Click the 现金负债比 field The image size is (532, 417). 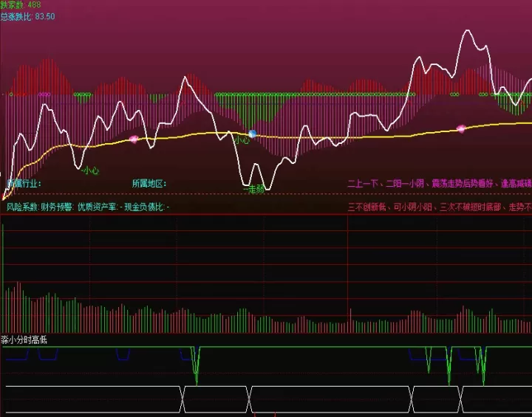pos(147,207)
